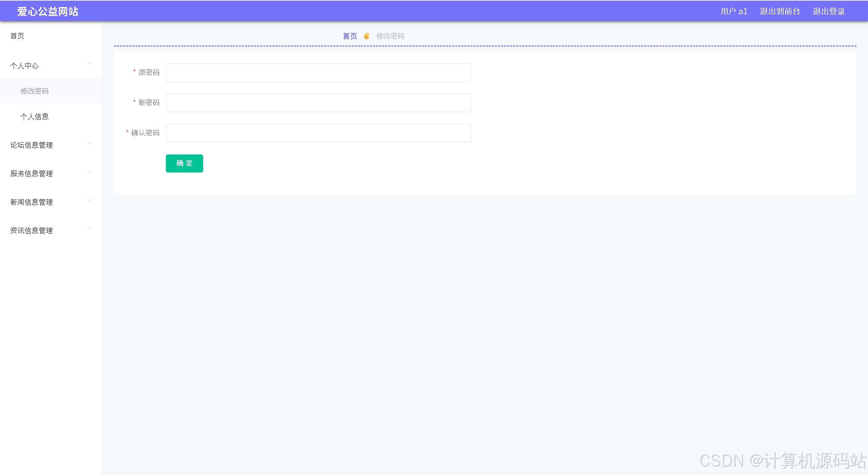This screenshot has width=868, height=475.
Task: Click 论坛信息管理 menu label
Action: [x=32, y=145]
